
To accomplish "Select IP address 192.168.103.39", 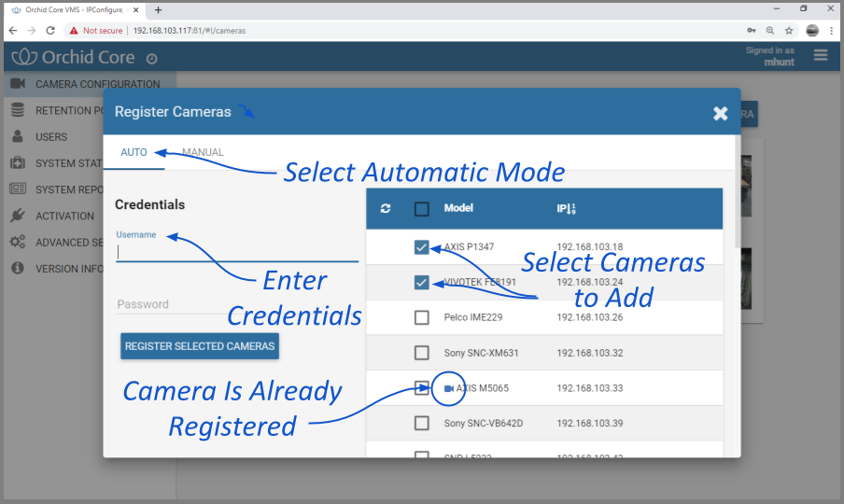I will click(x=590, y=424).
